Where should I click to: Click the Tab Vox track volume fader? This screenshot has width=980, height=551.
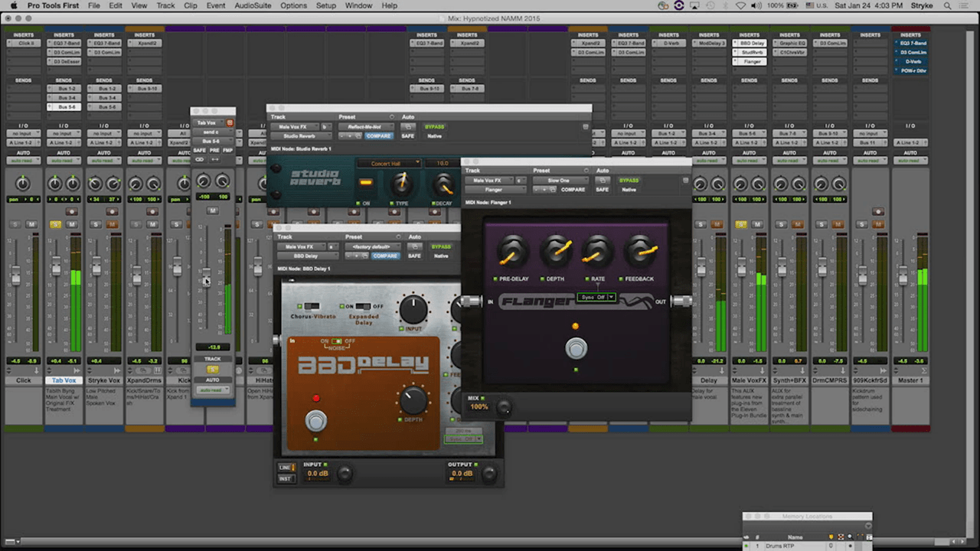coord(56,268)
